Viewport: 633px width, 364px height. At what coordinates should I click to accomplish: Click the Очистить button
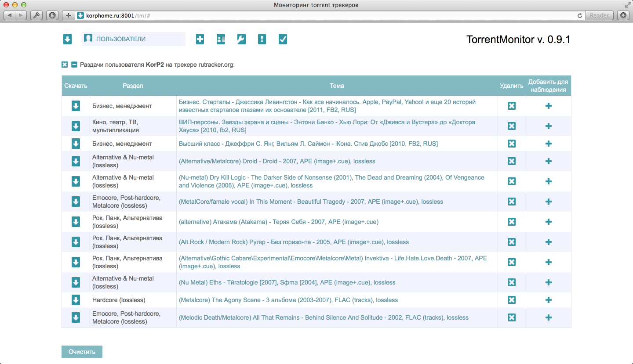point(82,351)
